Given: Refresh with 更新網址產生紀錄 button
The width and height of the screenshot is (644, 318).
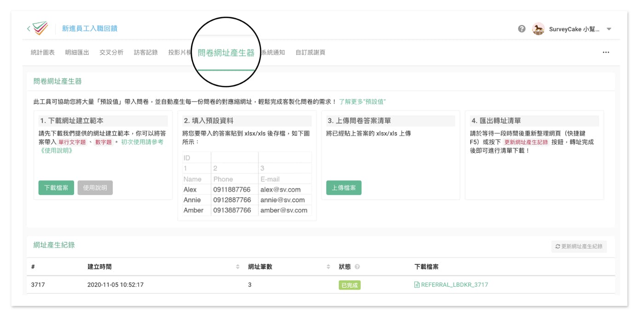Looking at the screenshot, I should click(x=579, y=247).
